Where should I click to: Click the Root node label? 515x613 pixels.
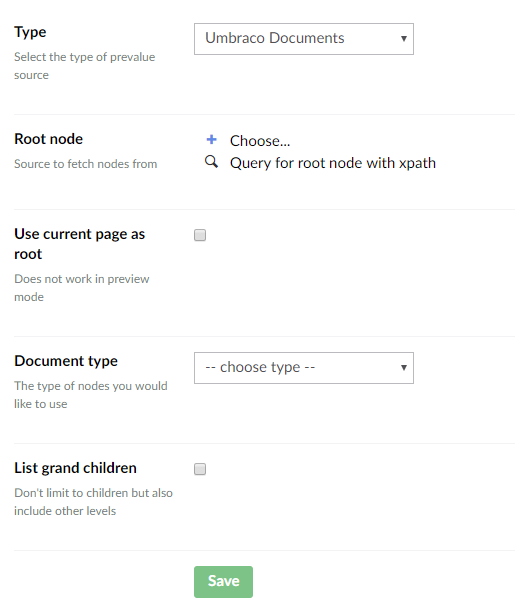48,139
